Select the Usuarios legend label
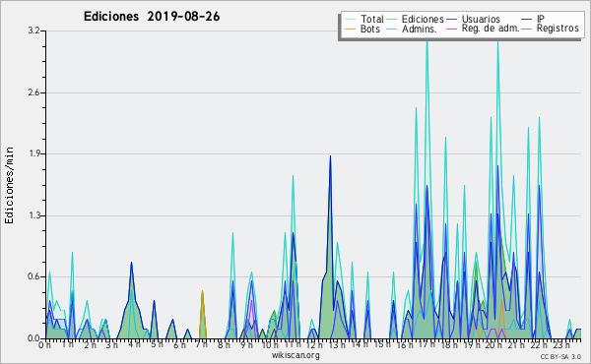The width and height of the screenshot is (591, 364). pyautogui.click(x=481, y=19)
